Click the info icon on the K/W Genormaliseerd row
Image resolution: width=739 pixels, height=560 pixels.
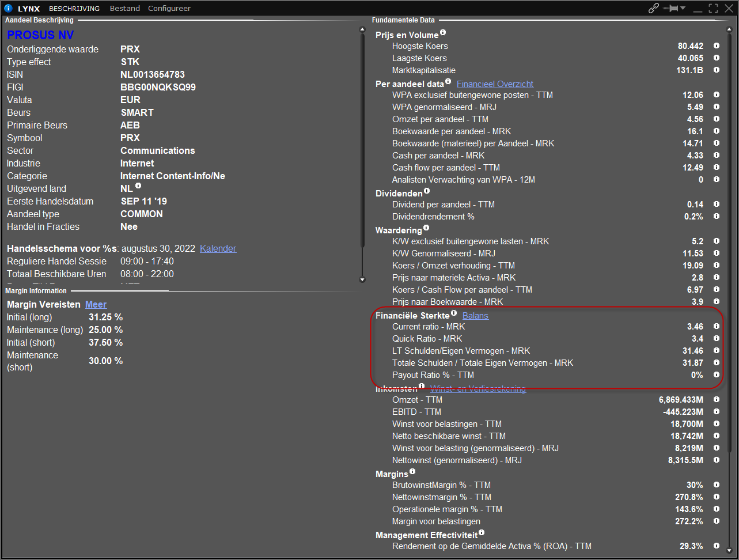point(717,253)
